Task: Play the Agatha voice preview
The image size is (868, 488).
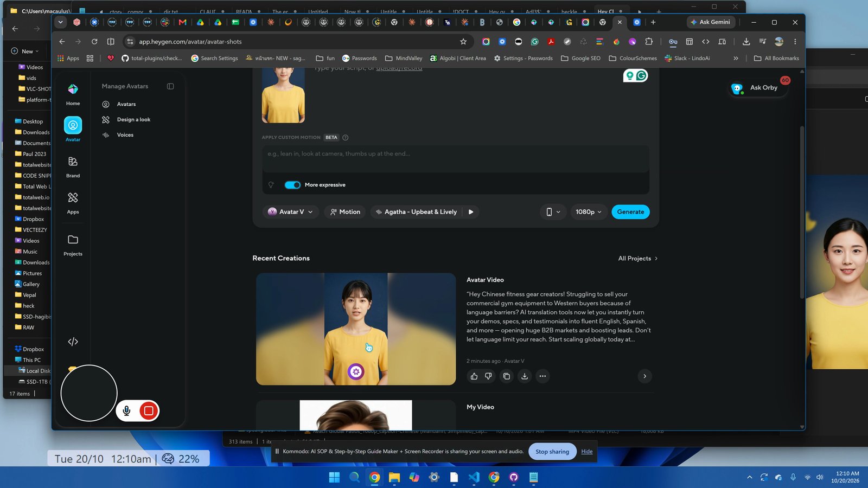Action: tap(471, 212)
